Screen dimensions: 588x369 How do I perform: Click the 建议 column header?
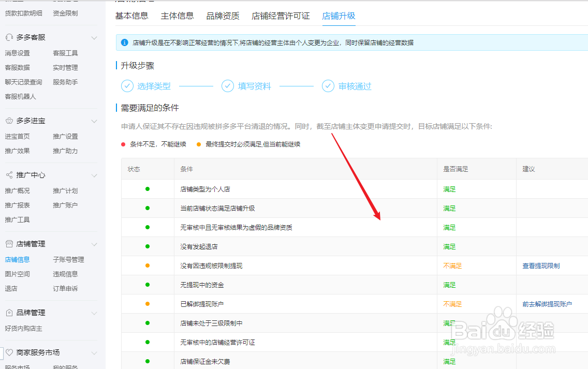coord(529,169)
